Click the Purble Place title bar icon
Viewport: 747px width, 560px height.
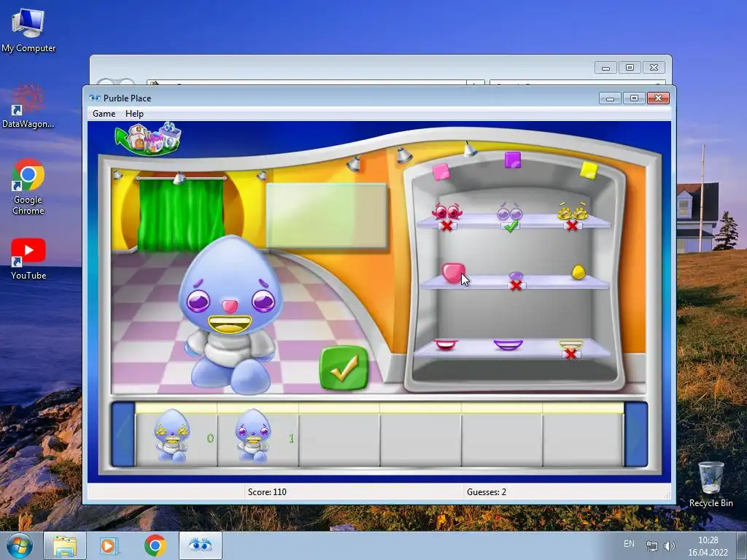pyautogui.click(x=95, y=98)
